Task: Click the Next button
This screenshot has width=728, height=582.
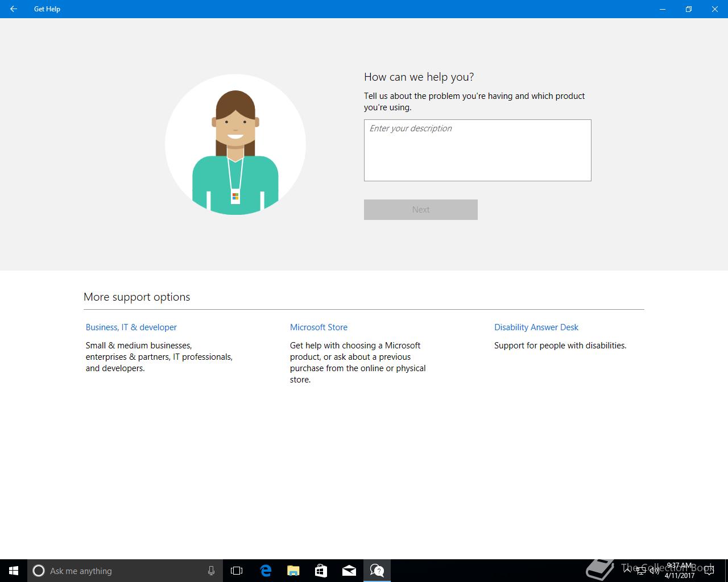Action: pos(420,210)
